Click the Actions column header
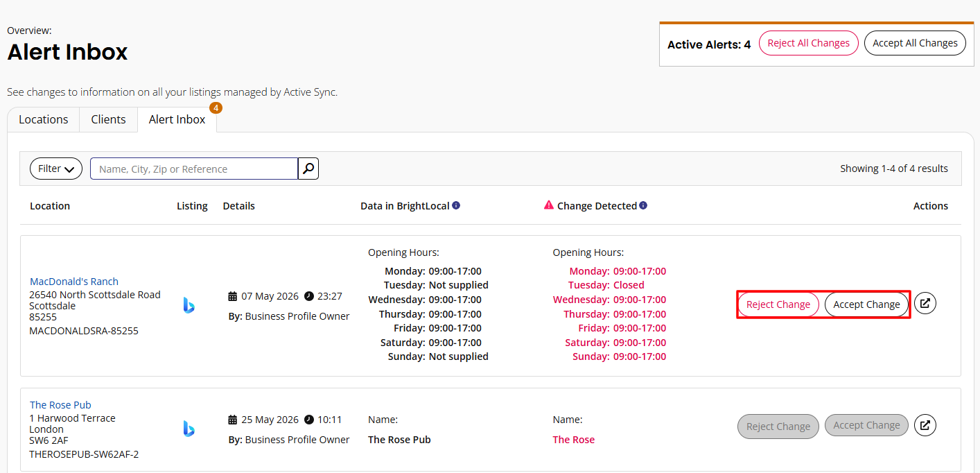Image resolution: width=980 pixels, height=473 pixels. click(x=931, y=206)
